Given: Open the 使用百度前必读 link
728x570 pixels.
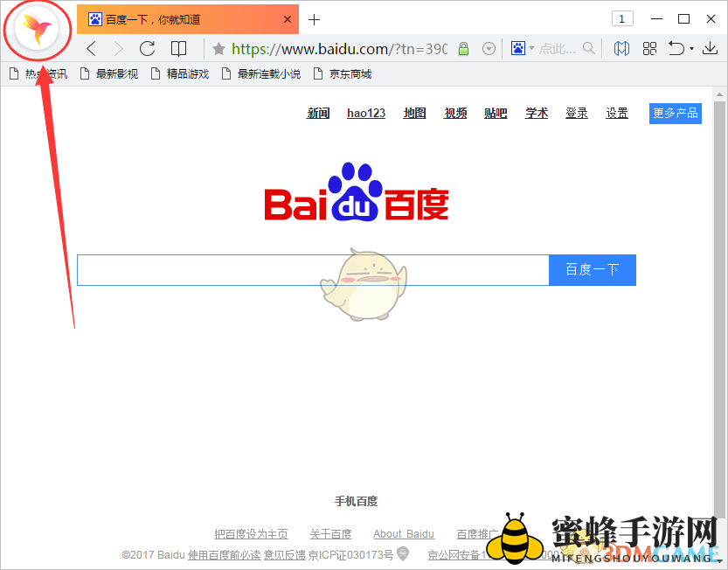Looking at the screenshot, I should click(x=225, y=554).
